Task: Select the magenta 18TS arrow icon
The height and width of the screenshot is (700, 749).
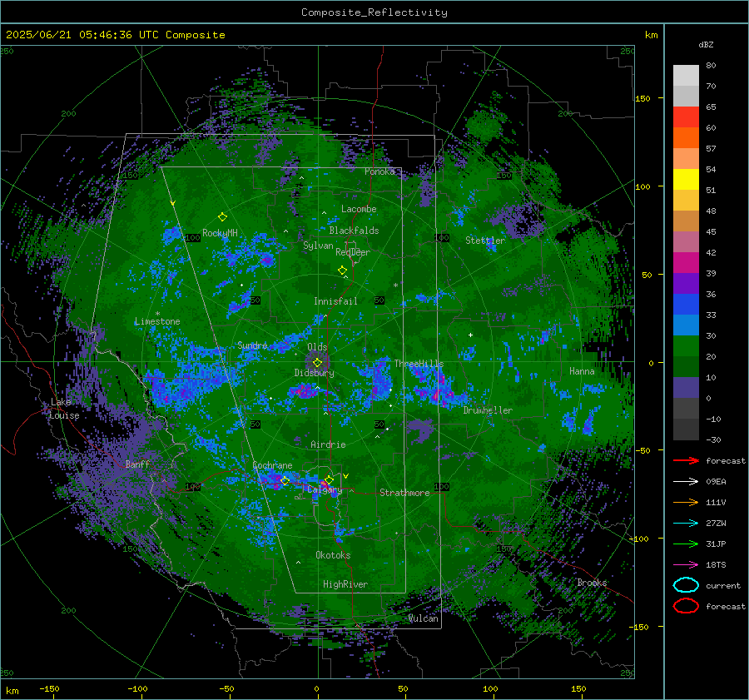Action: 686,565
